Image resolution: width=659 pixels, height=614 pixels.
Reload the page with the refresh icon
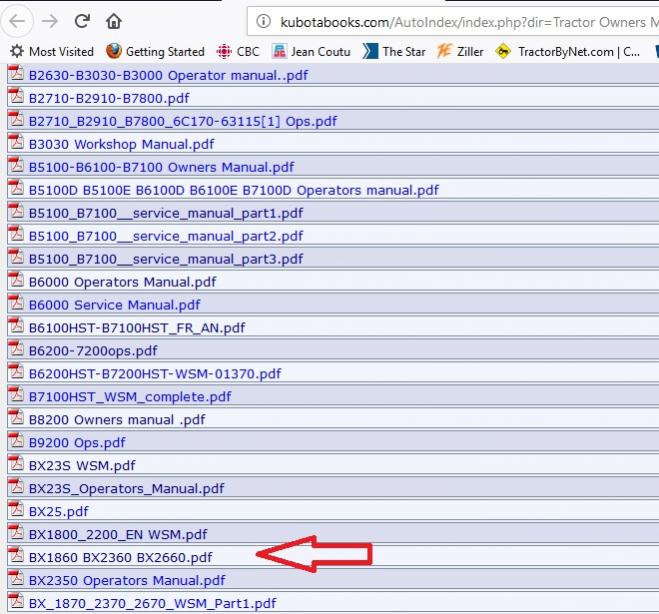(x=82, y=20)
